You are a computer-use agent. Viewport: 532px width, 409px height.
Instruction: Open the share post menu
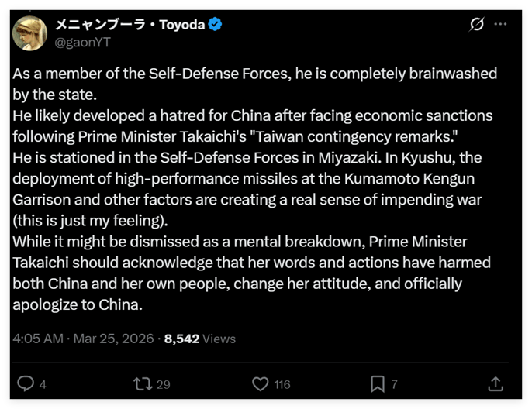click(x=495, y=383)
